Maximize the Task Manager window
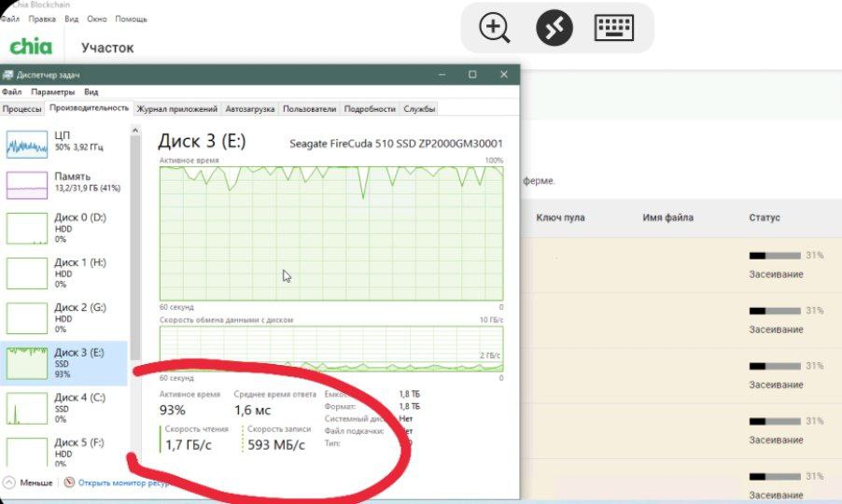This screenshot has width=842, height=504. click(472, 75)
